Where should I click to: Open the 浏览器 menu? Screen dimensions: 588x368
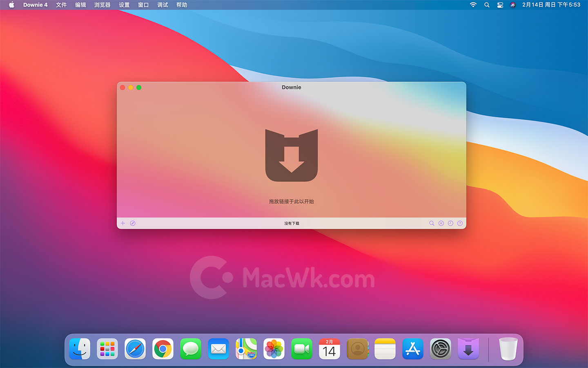pos(102,5)
